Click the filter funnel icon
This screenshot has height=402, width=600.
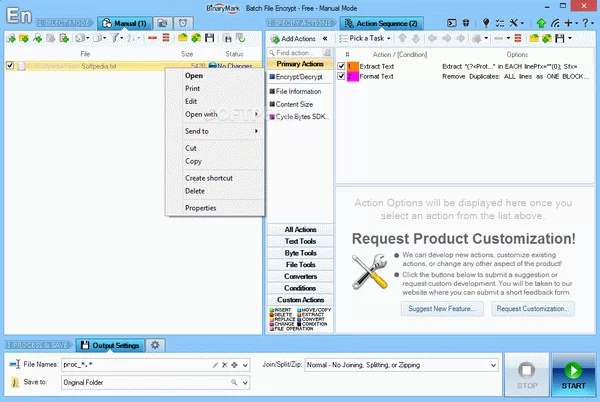tap(117, 38)
